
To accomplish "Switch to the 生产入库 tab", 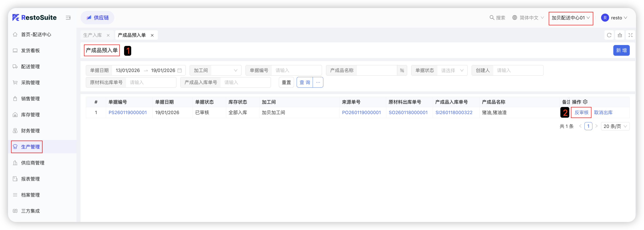I will (x=93, y=35).
